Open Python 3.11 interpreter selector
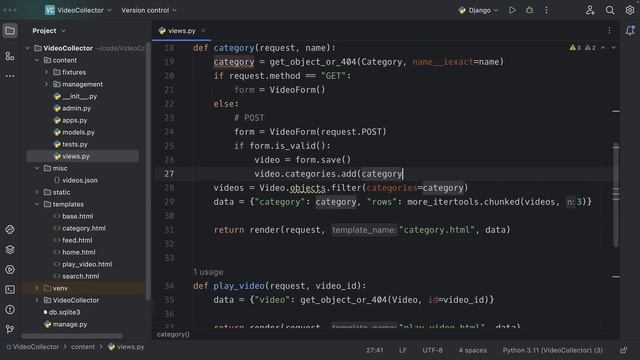The image size is (640, 360). coord(553,350)
